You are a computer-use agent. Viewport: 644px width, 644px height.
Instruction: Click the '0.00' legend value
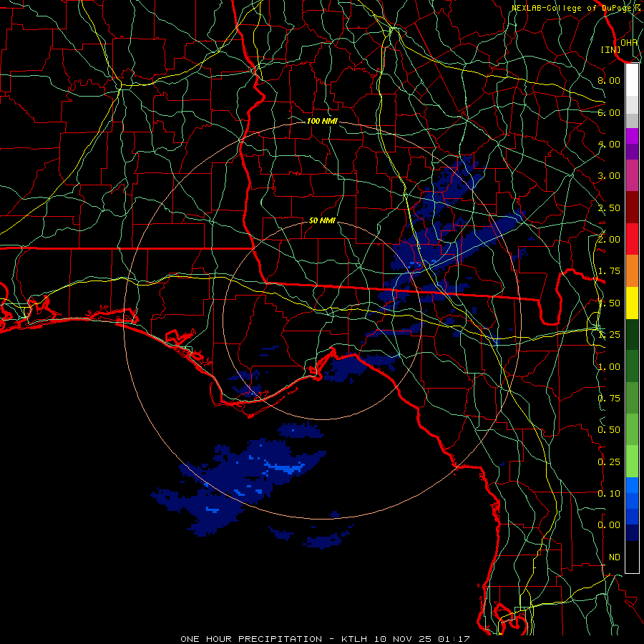click(x=609, y=525)
